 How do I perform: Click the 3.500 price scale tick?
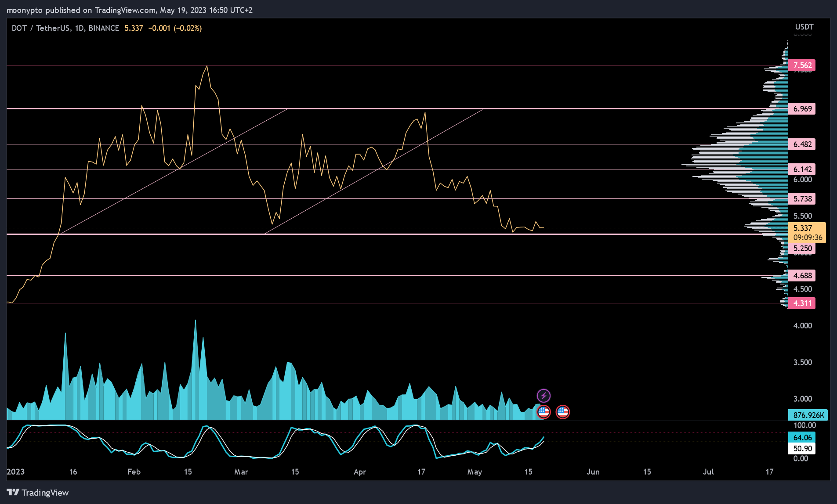coord(802,363)
